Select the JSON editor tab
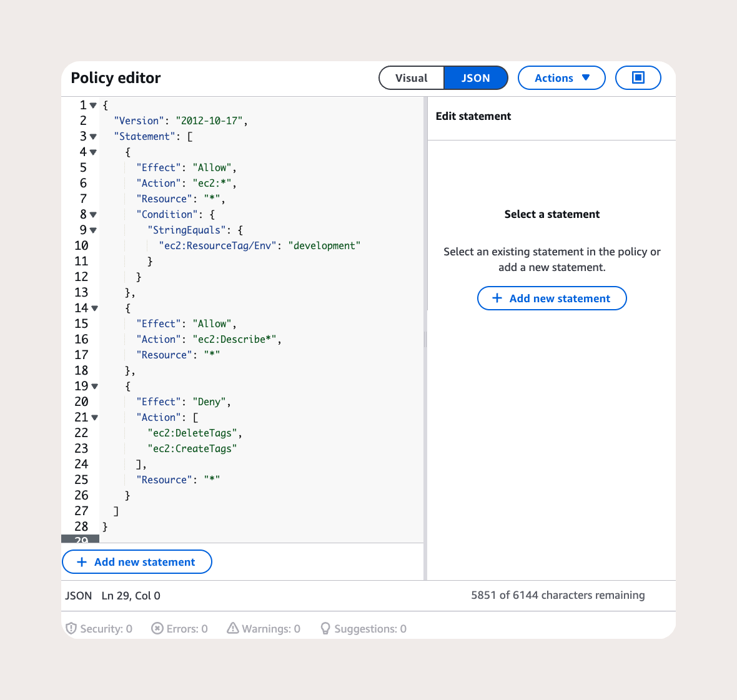This screenshot has height=700, width=737. pyautogui.click(x=476, y=78)
